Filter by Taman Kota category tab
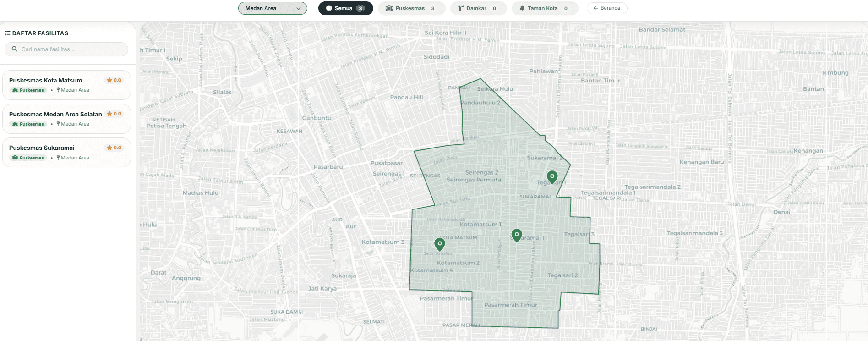This screenshot has height=341, width=868. 545,8
